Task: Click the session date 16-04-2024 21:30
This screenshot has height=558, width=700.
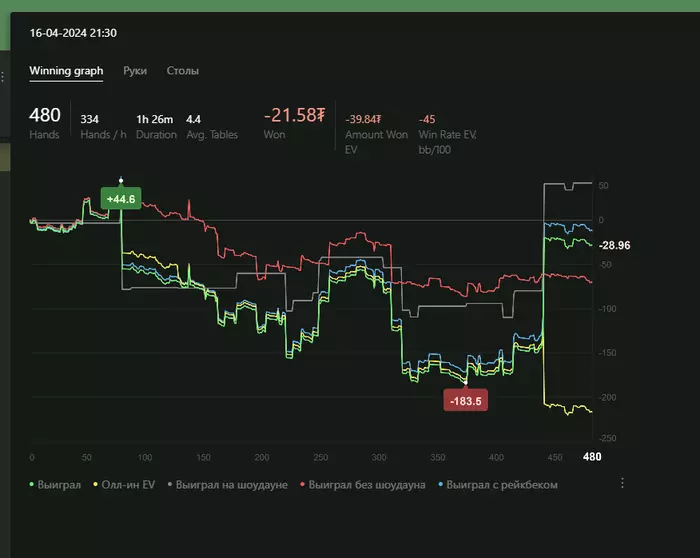Action: pos(73,33)
